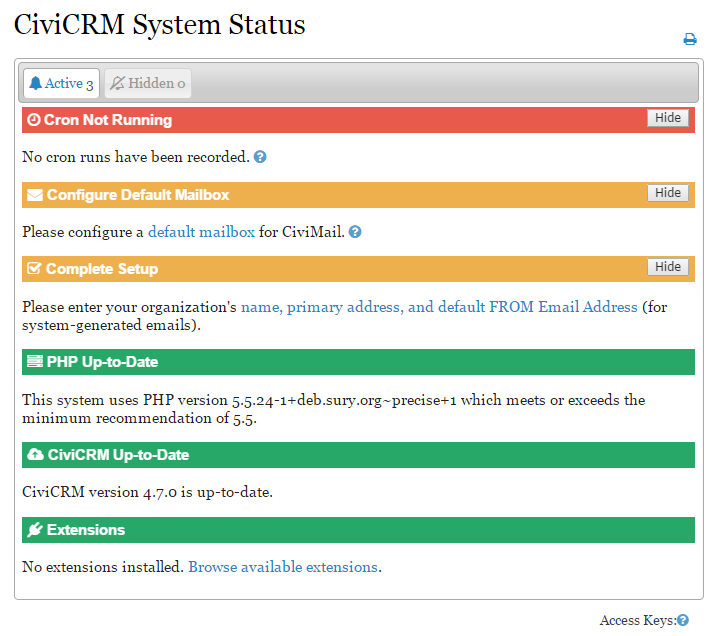Hide the Cron Not Running alert
Screen dimensions: 709x636
[667, 118]
